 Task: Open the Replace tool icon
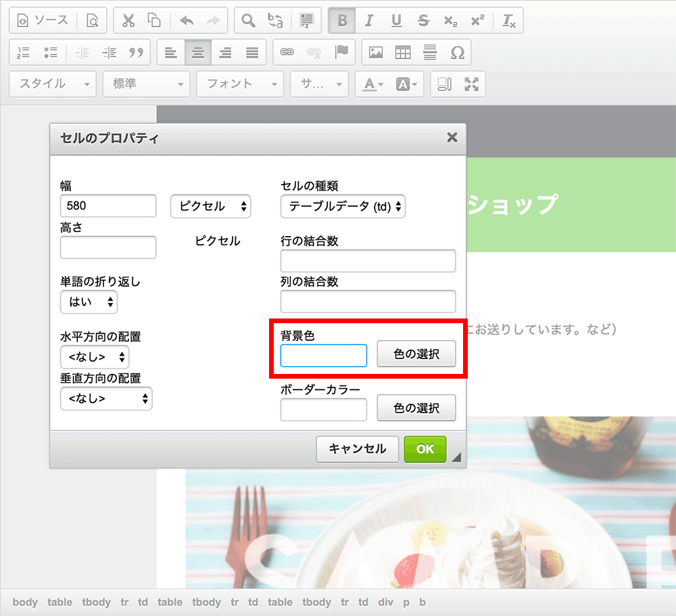275,20
